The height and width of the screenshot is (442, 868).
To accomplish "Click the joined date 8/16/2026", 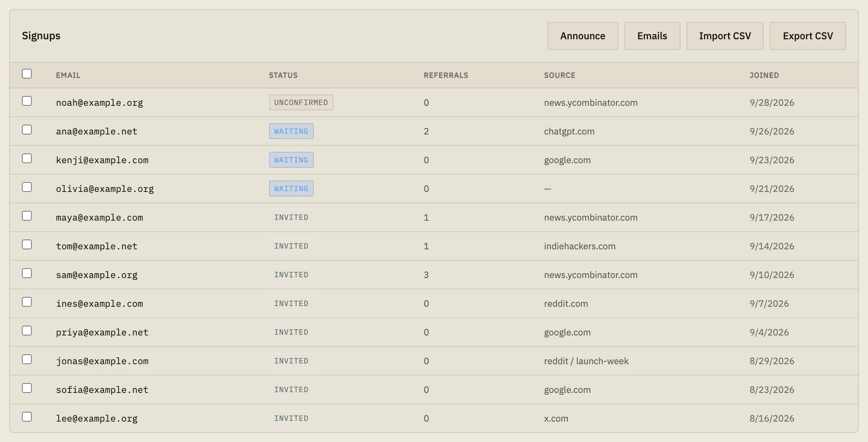I will [x=772, y=419].
